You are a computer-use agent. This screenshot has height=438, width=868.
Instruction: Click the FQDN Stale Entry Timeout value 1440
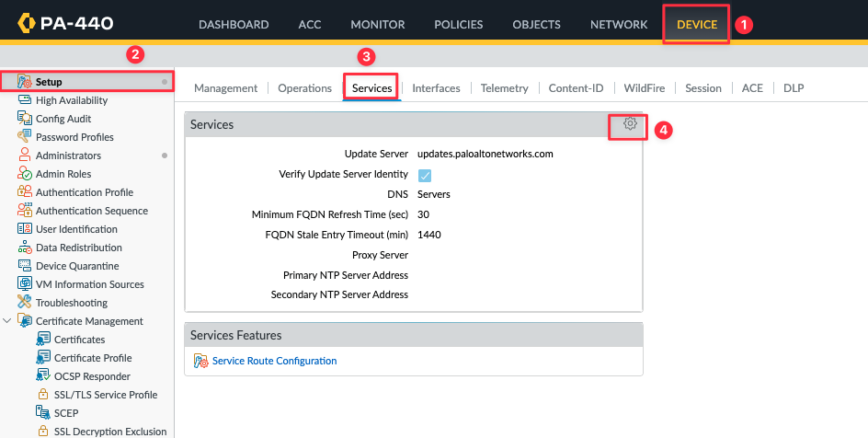point(429,235)
